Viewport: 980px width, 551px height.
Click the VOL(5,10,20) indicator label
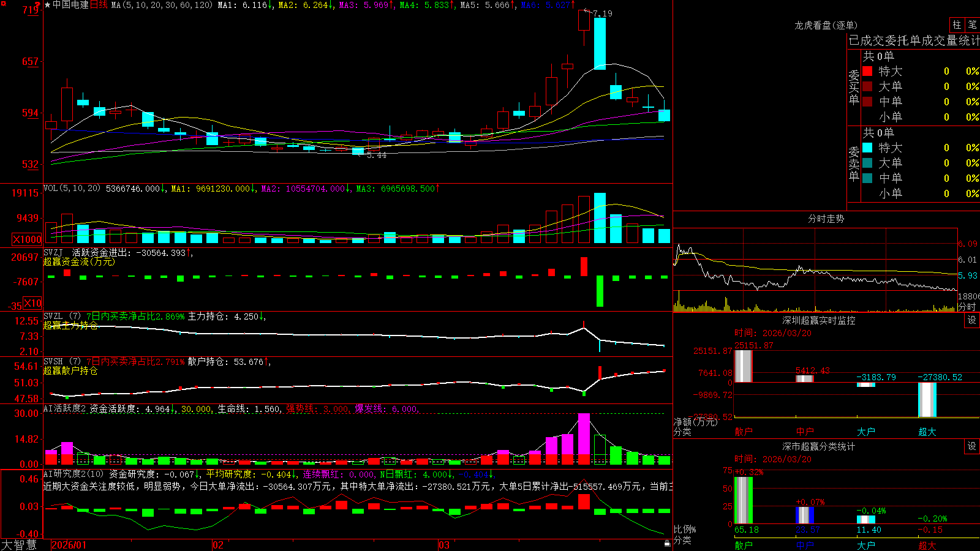(x=72, y=189)
